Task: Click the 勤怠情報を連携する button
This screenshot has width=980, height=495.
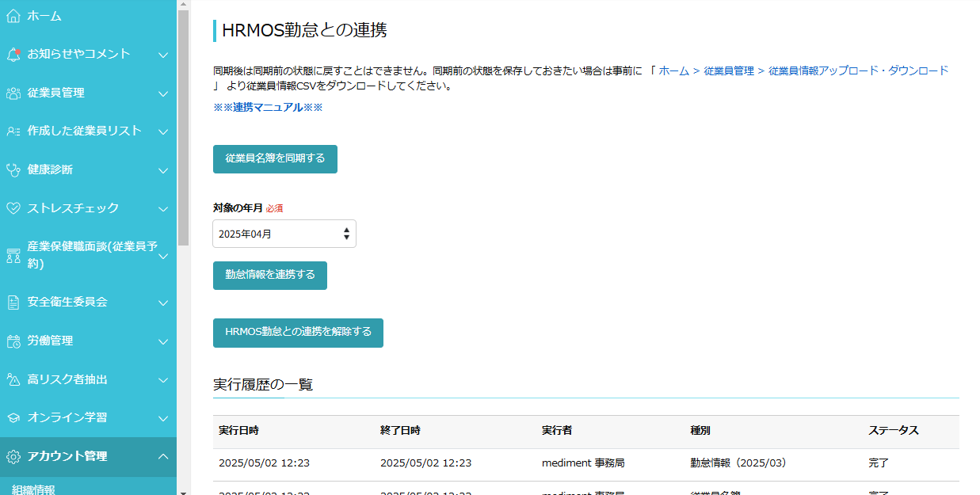Action: [270, 276]
